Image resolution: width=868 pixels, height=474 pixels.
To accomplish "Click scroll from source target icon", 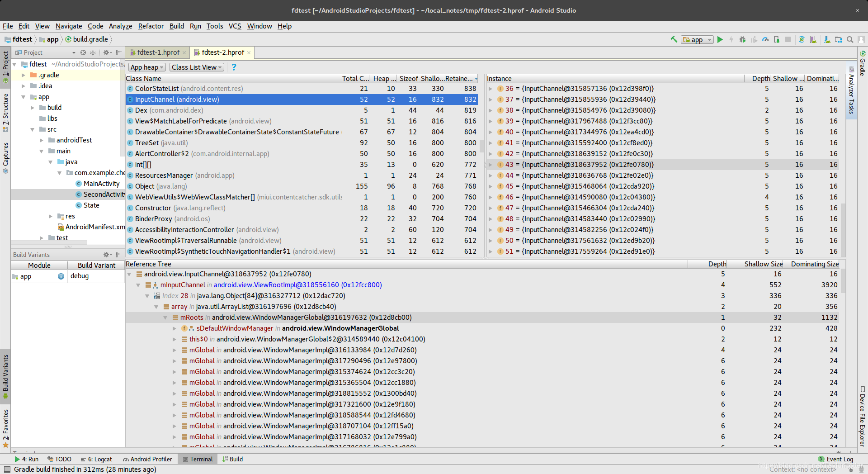I will [83, 52].
